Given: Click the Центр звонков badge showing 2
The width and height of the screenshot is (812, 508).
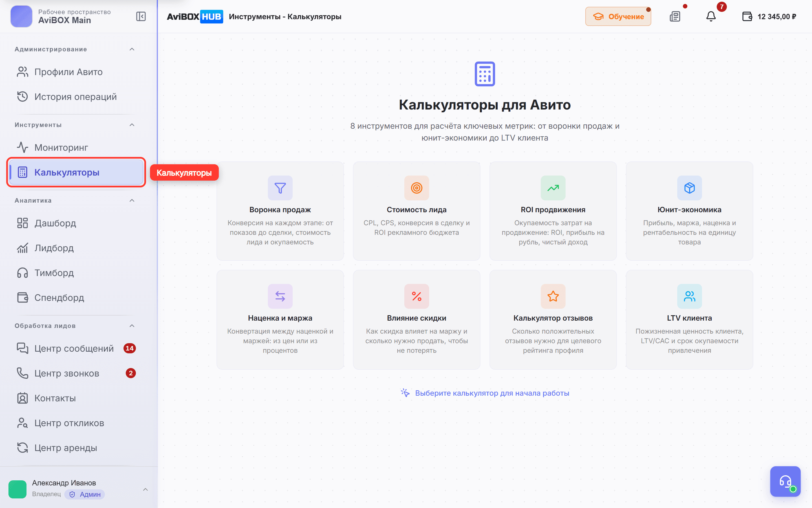Looking at the screenshot, I should coord(131,373).
